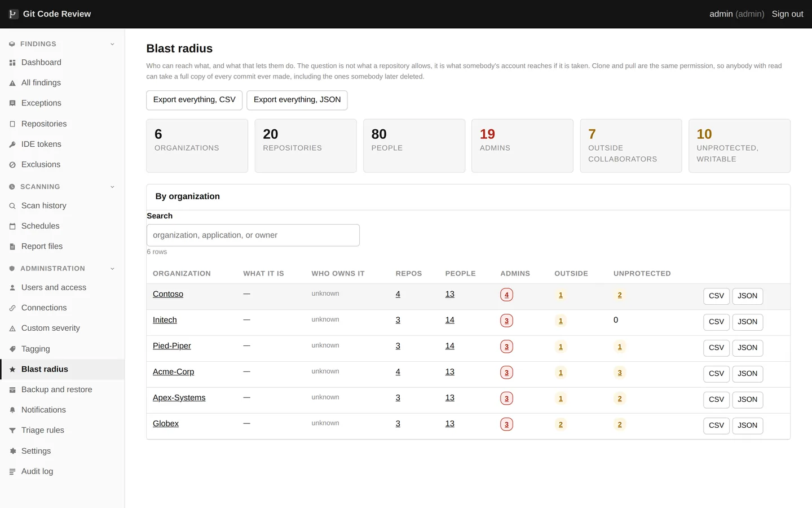Click Export everything, JSON button
812x508 pixels.
point(297,100)
